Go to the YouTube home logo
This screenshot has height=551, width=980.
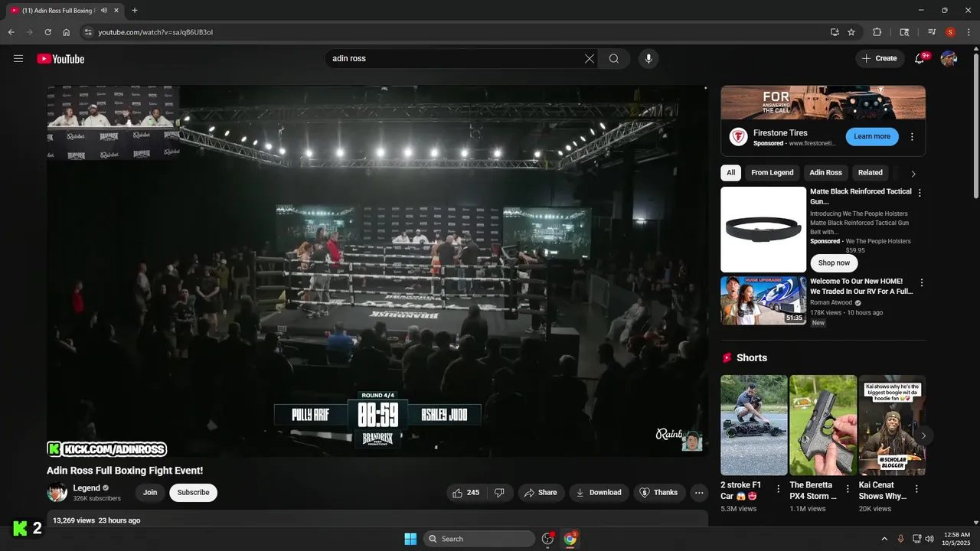pos(60,59)
